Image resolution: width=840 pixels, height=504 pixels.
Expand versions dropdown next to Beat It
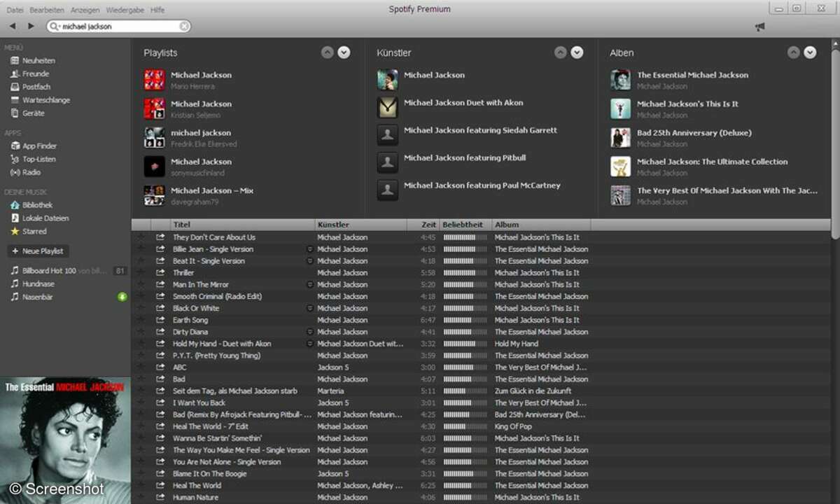[309, 261]
